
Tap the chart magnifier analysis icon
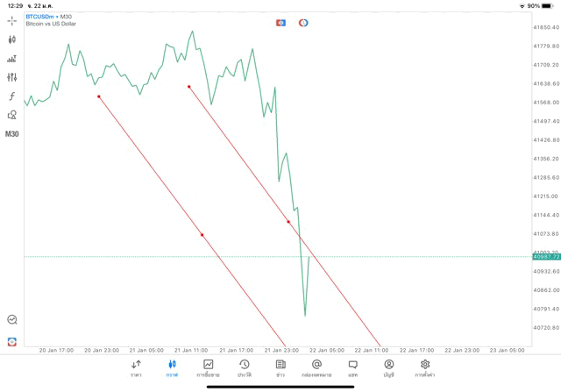point(12,320)
